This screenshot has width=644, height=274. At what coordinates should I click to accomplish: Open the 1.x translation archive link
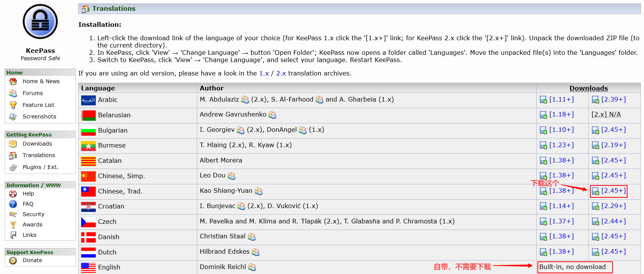click(x=264, y=73)
